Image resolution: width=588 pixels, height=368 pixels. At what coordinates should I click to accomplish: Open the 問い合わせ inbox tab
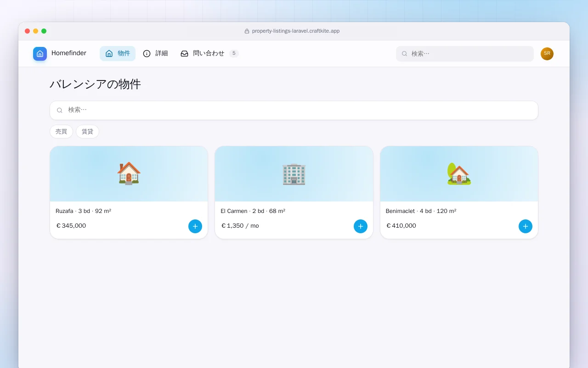209,53
